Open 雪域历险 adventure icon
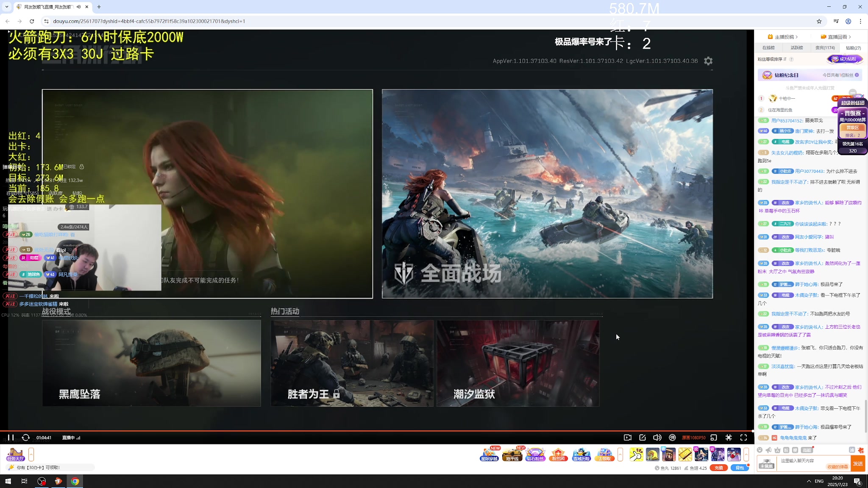The width and height of the screenshot is (868, 488). click(x=581, y=455)
